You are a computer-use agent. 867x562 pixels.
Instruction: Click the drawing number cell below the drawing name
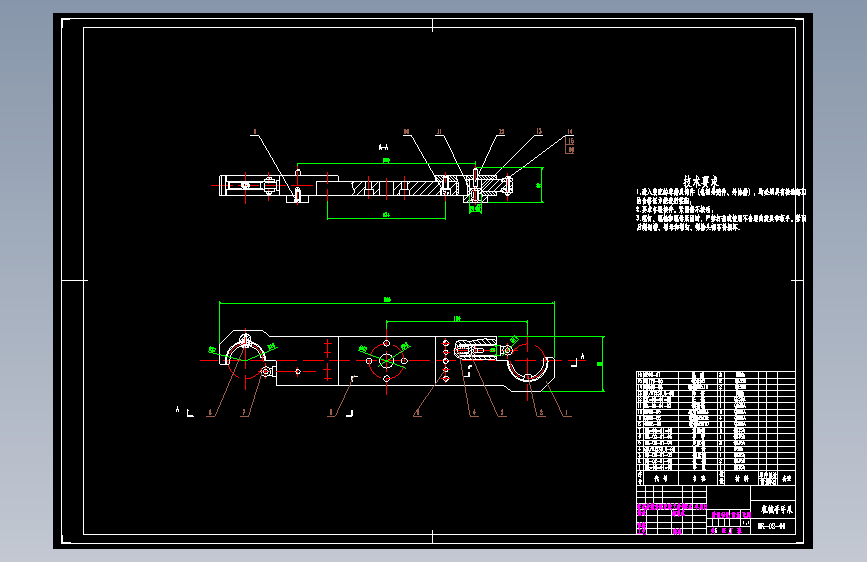tap(773, 526)
